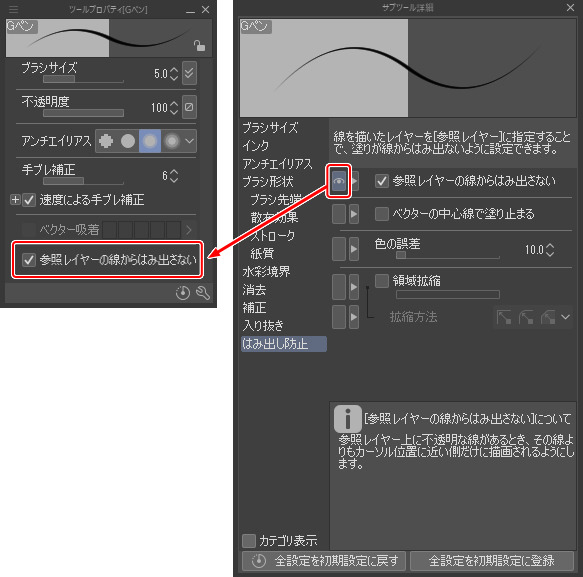The image size is (583, 577).
Task: Open anti-aliasing dropdown arrow
Action: click(x=190, y=141)
